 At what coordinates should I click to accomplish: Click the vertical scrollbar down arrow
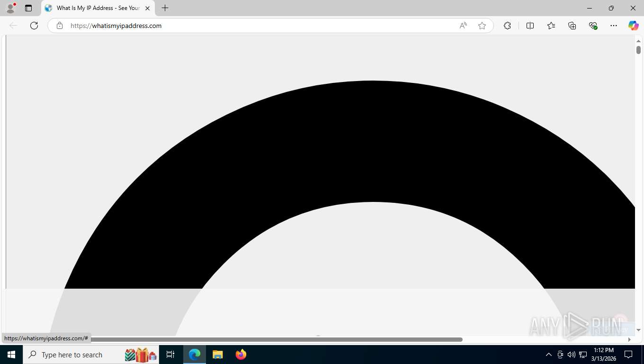coord(638,330)
